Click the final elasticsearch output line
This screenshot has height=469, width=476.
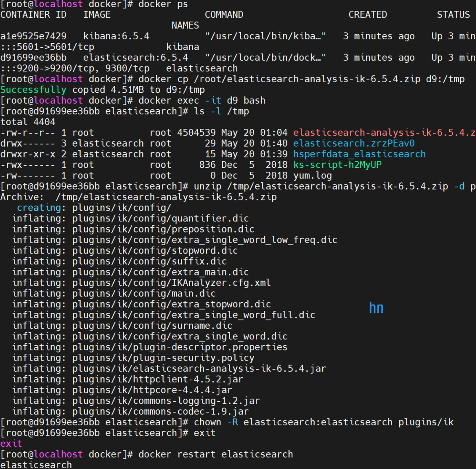(36, 465)
